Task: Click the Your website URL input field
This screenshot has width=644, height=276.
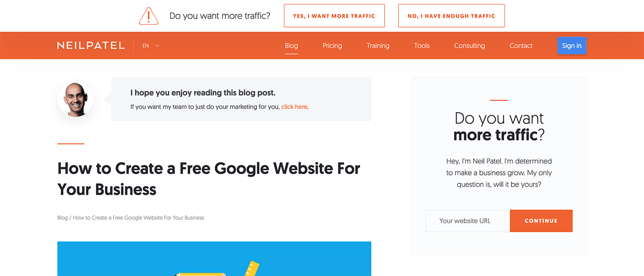Action: tap(467, 221)
